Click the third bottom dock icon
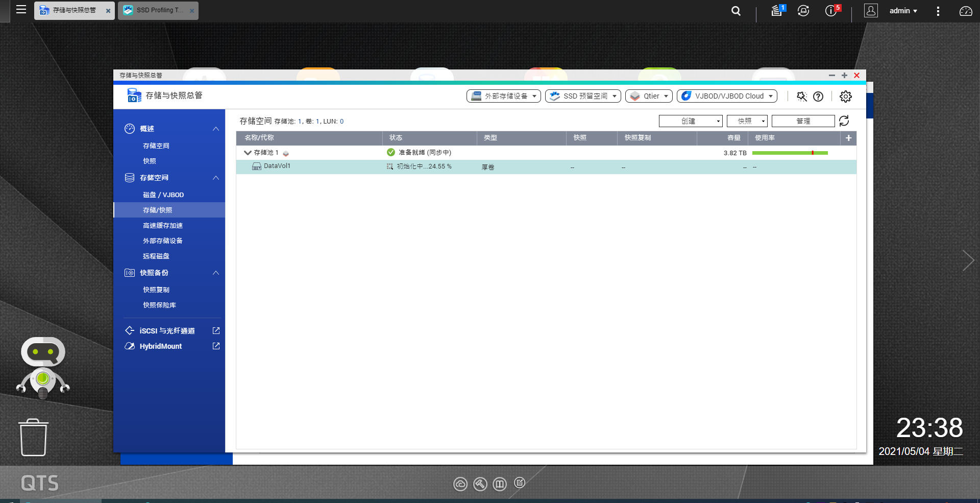980x503 pixels. pos(500,484)
